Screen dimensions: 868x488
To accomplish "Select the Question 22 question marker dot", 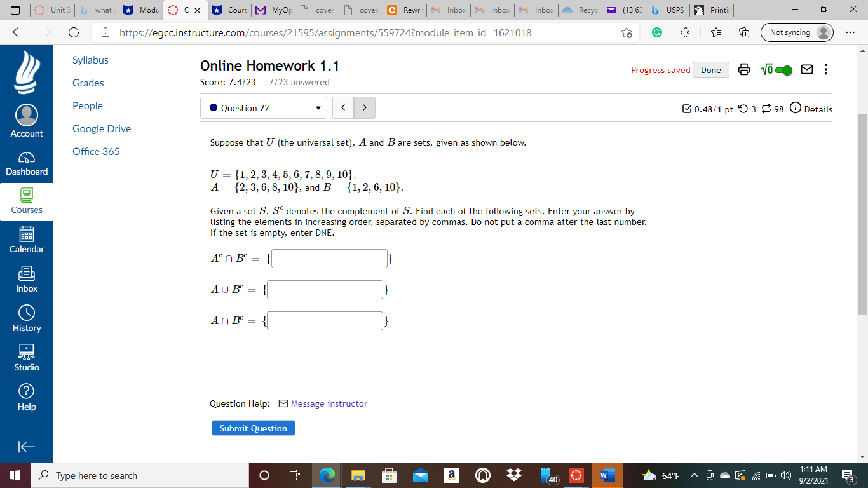I will coord(214,107).
